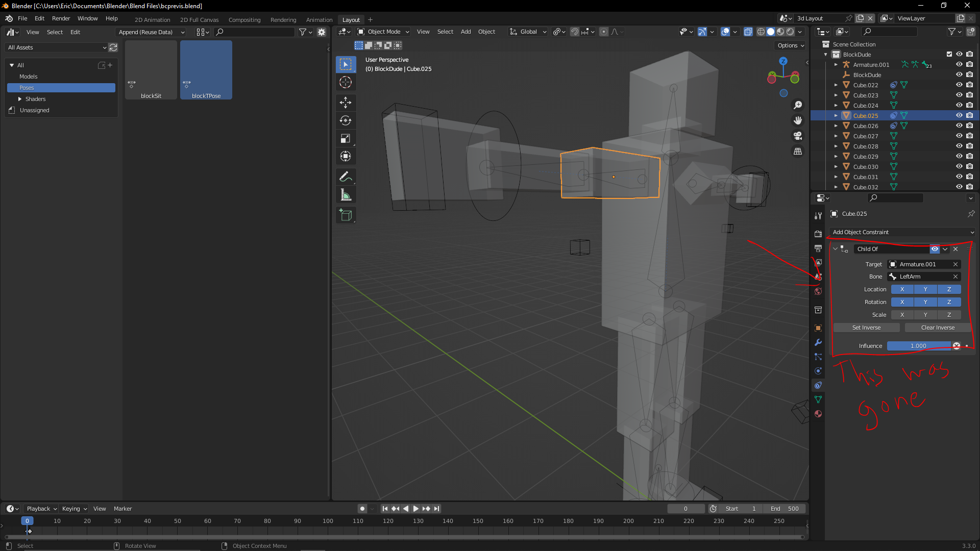The image size is (980, 551).
Task: Play the animation forward
Action: point(415,509)
